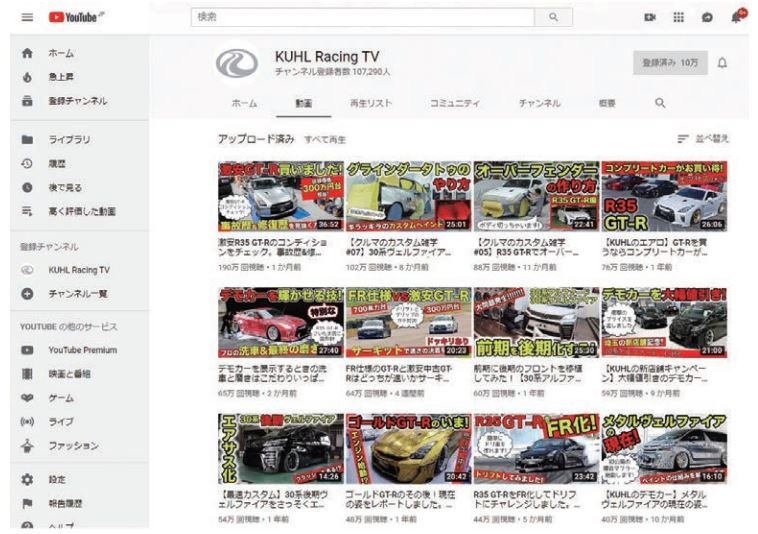The height and width of the screenshot is (534, 758).
Task: Open ファッション hanger icon
Action: [x=28, y=446]
